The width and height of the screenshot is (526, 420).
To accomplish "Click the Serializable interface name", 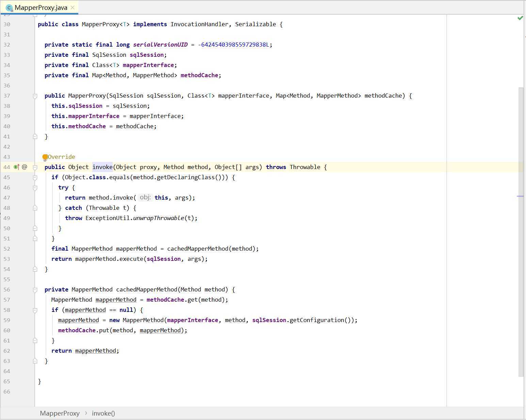I will (256, 24).
